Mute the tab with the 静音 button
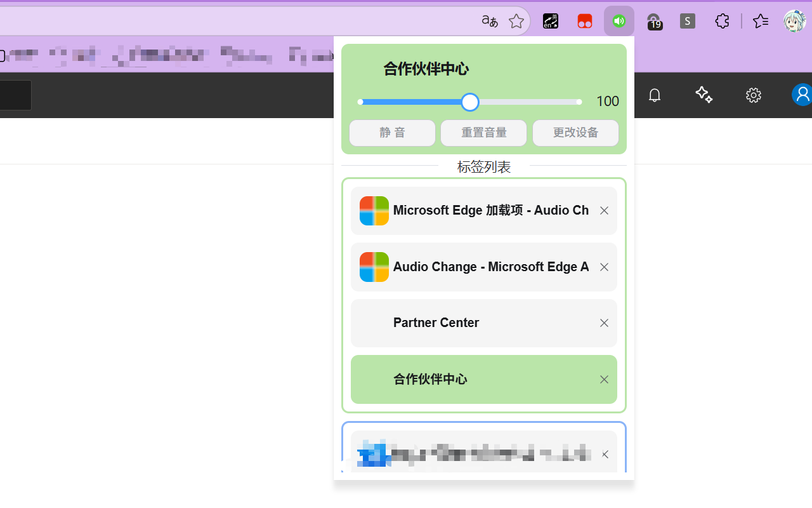The height and width of the screenshot is (508, 812). tap(392, 133)
